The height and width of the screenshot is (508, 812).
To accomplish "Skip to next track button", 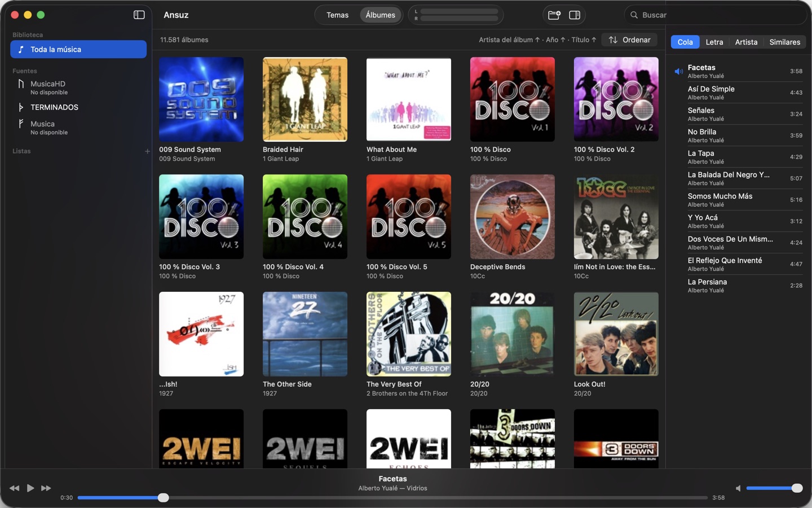I will [46, 488].
